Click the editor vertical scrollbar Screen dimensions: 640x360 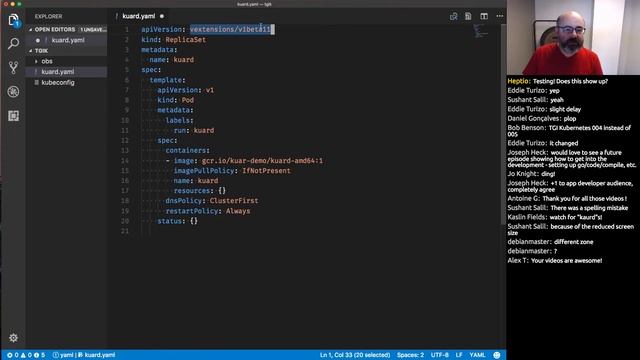pyautogui.click(x=503, y=123)
